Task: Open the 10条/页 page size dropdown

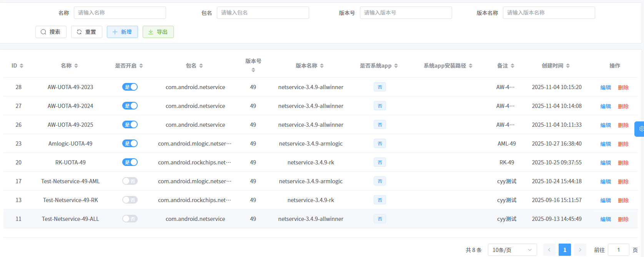Action: (513, 250)
